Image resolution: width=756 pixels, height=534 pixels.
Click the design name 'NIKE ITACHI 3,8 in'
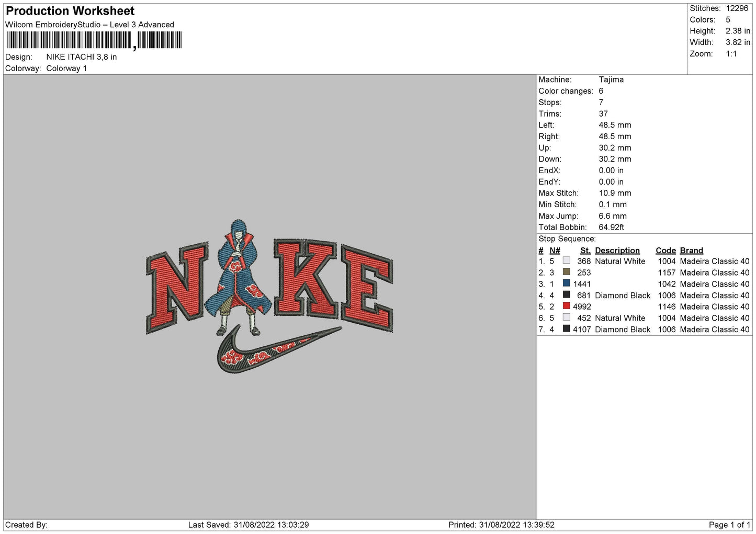point(82,57)
